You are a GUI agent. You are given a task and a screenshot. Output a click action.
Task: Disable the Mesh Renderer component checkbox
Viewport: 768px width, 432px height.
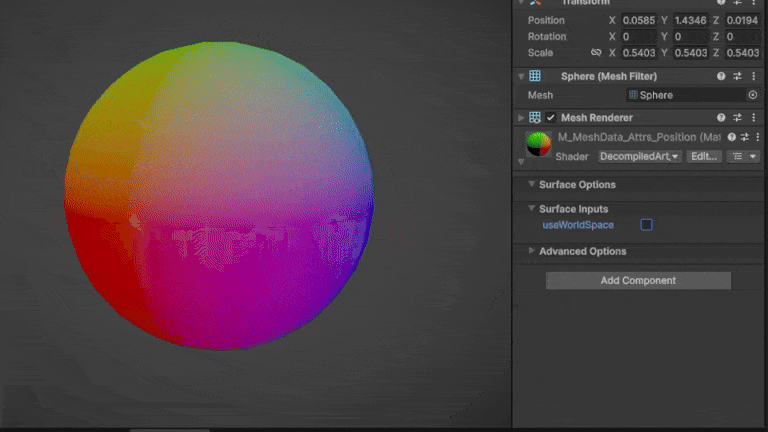pyautogui.click(x=550, y=118)
